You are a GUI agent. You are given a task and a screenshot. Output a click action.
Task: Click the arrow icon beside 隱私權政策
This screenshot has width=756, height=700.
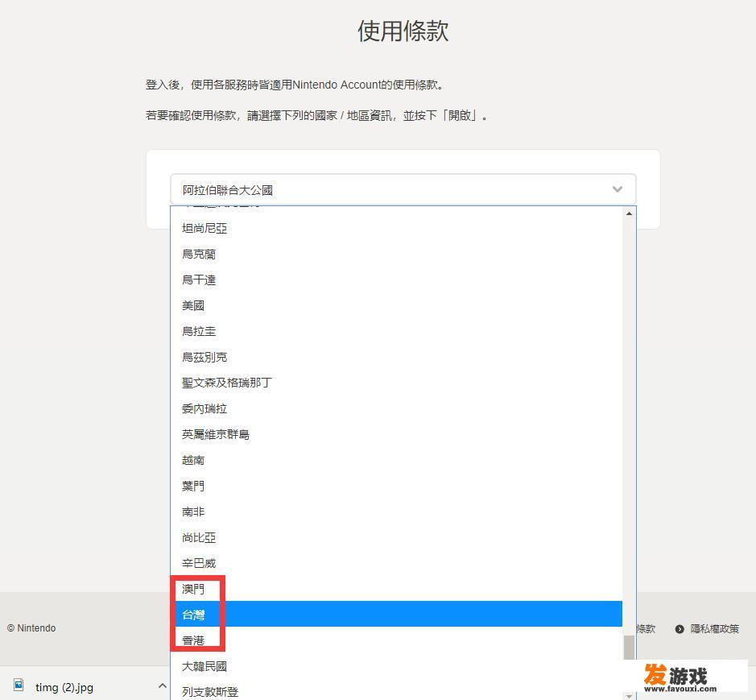680,629
